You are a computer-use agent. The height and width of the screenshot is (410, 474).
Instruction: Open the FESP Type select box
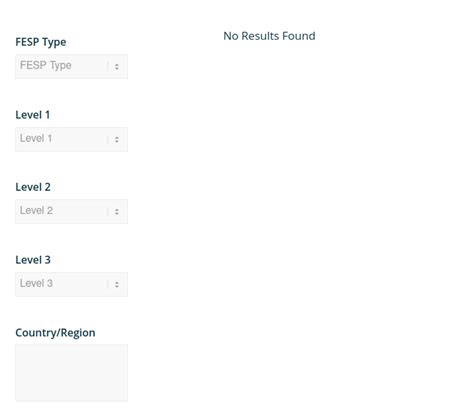coord(71,66)
